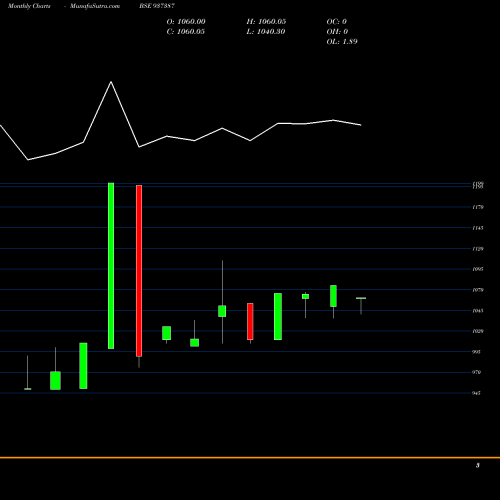Click the 'OC: 0' reading
This screenshot has height=500, width=500.
coord(336,22)
